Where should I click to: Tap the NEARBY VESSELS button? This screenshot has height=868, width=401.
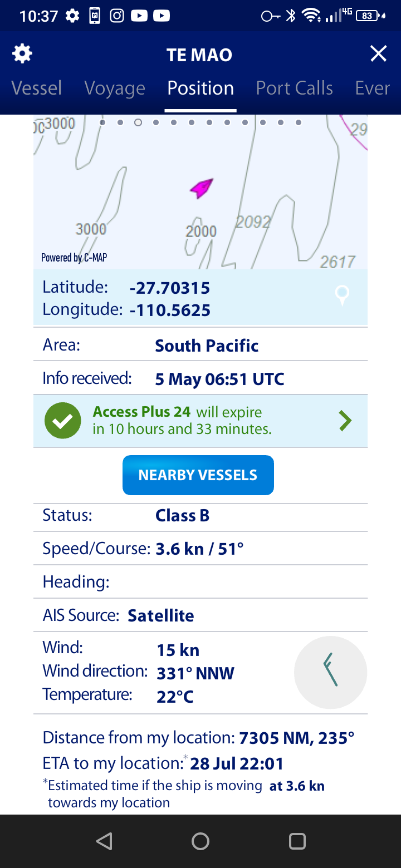[198, 475]
